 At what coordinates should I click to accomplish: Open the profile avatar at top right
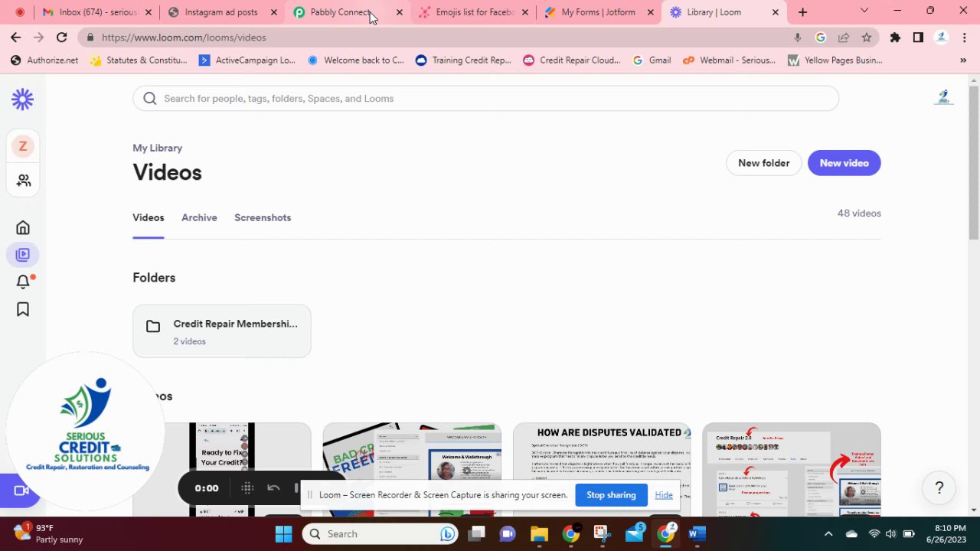(x=943, y=98)
